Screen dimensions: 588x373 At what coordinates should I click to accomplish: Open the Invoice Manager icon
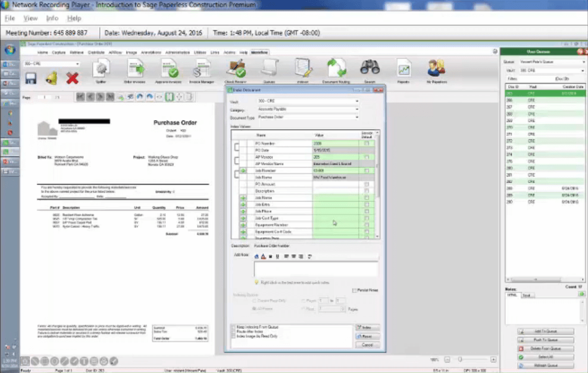click(202, 71)
